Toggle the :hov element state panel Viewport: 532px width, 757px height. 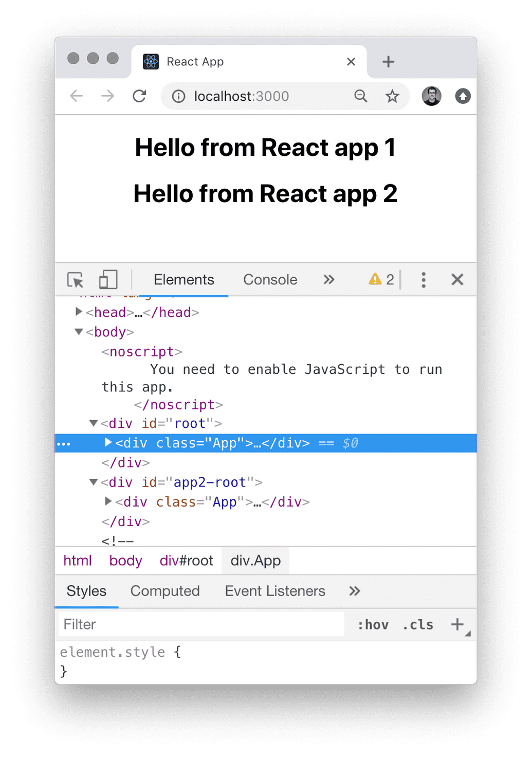tap(373, 625)
